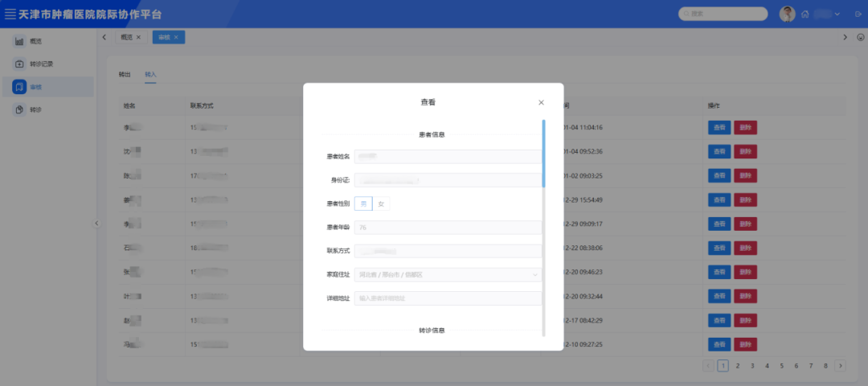Expand the user account dropdown arrow
Image resolution: width=868 pixels, height=386 pixels.
click(837, 14)
